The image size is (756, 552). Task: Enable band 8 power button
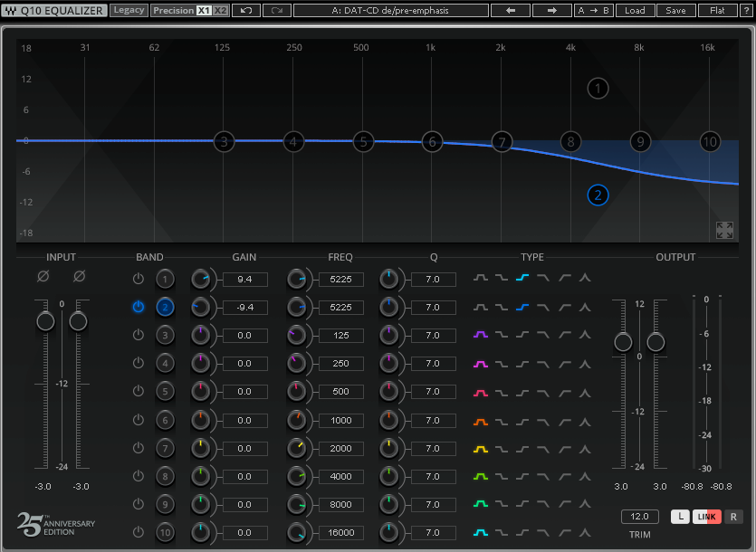[x=139, y=476]
